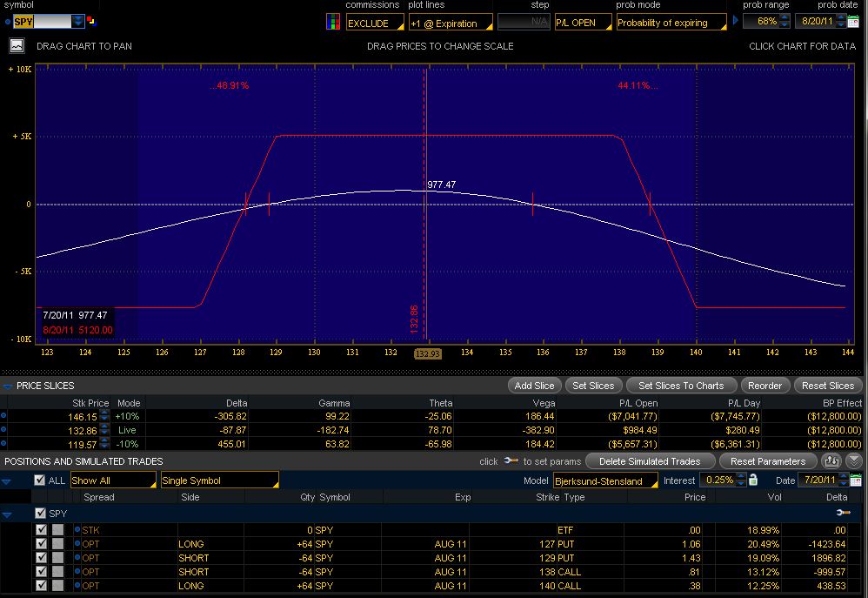This screenshot has width=868, height=598.
Task: Uncheck the STK row checkbox
Action: 42,530
